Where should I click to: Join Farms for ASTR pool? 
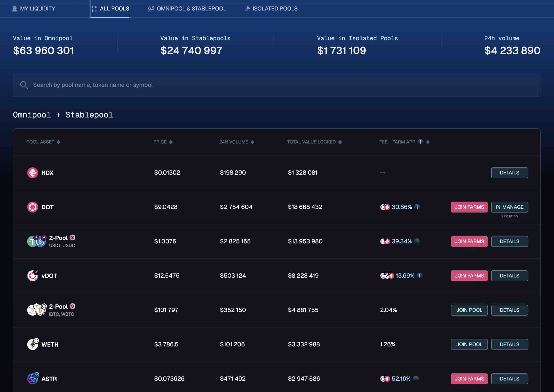pyautogui.click(x=469, y=379)
